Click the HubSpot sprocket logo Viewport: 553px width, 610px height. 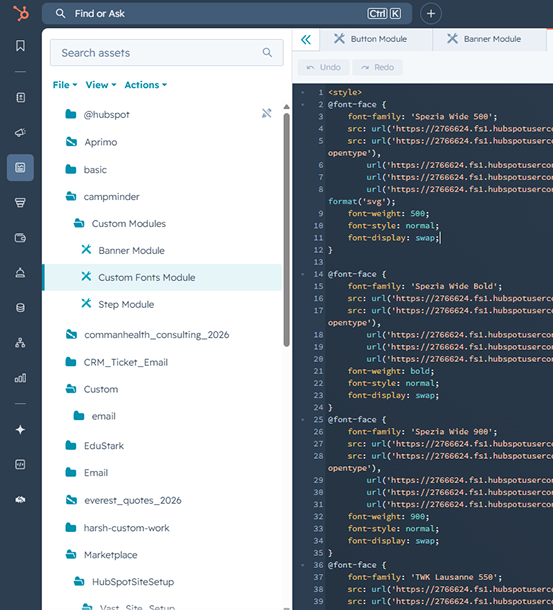tap(21, 14)
